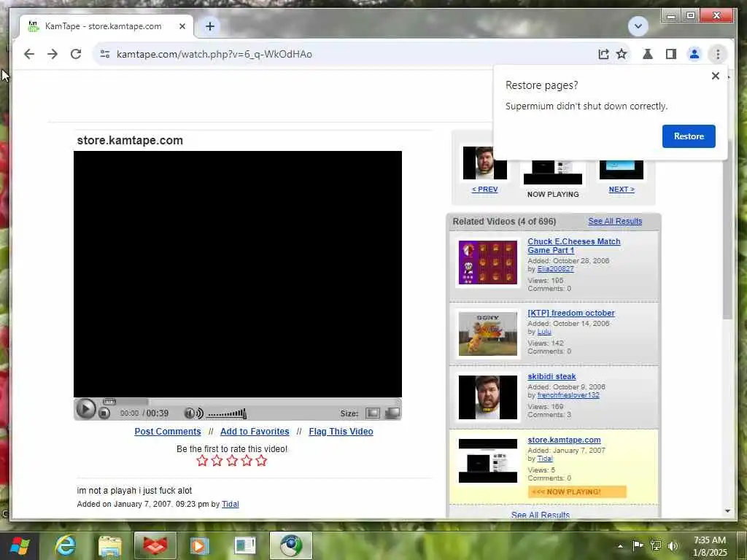This screenshot has width=747, height=560.
Task: Open the tab search dropdown
Action: click(638, 26)
